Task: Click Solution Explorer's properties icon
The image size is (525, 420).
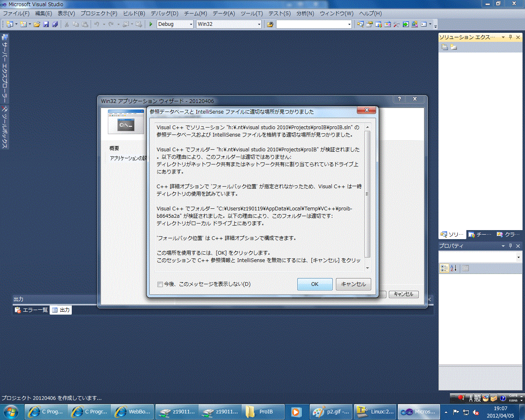Action: click(445, 47)
